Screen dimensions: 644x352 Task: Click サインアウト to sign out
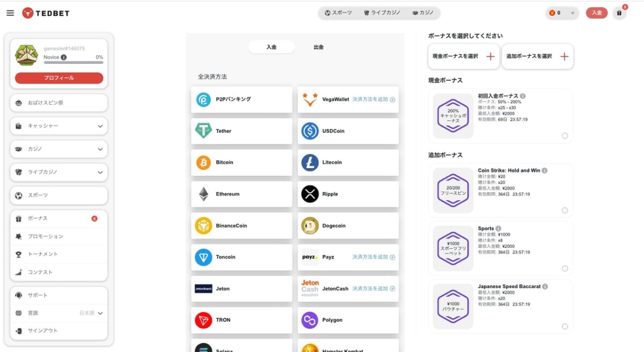coord(58,331)
